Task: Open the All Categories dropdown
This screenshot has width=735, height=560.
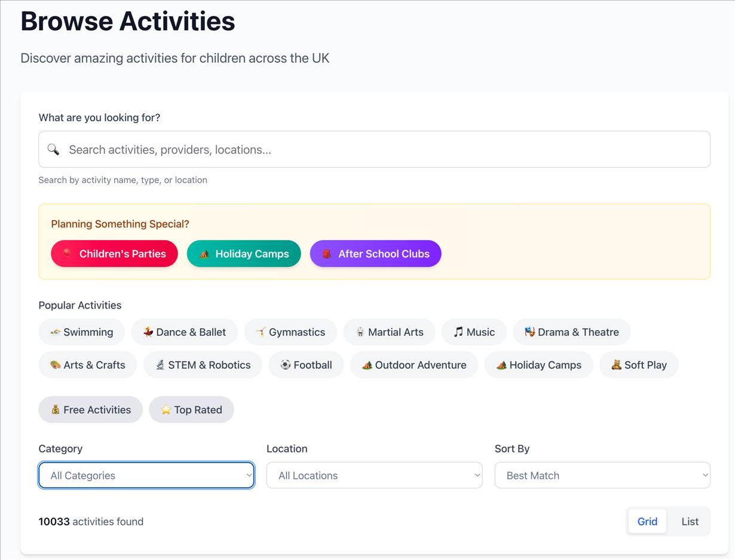Action: [146, 475]
